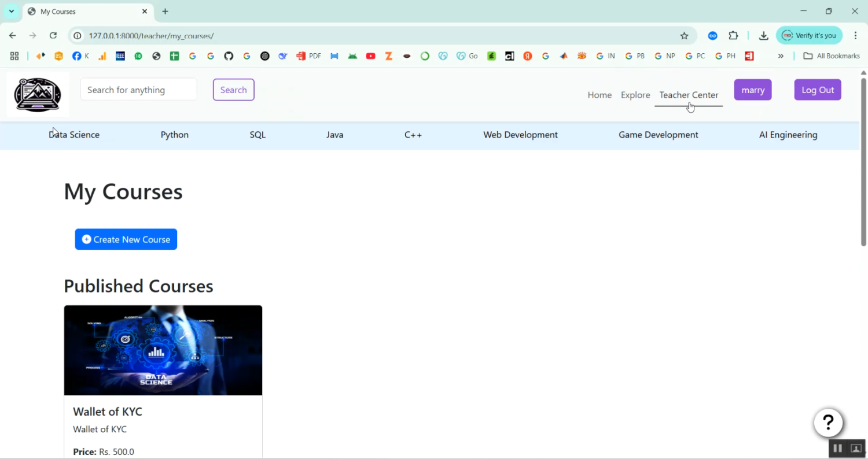Click the Search for anything field
The image size is (868, 459).
(139, 90)
